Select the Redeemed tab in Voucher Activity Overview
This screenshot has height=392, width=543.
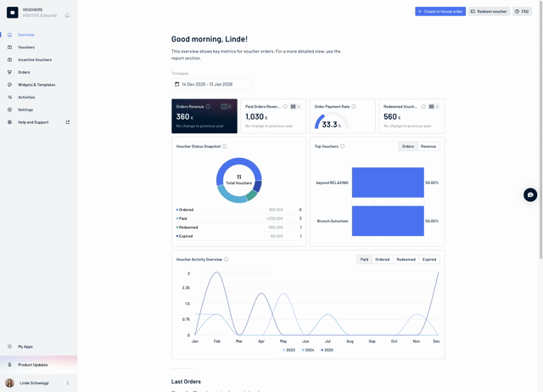(406, 260)
